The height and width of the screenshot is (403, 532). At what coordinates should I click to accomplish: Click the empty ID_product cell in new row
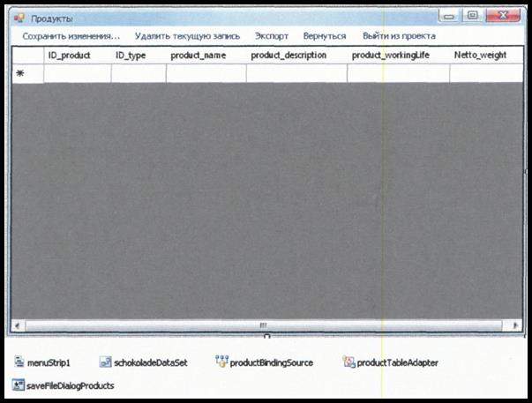pyautogui.click(x=78, y=73)
